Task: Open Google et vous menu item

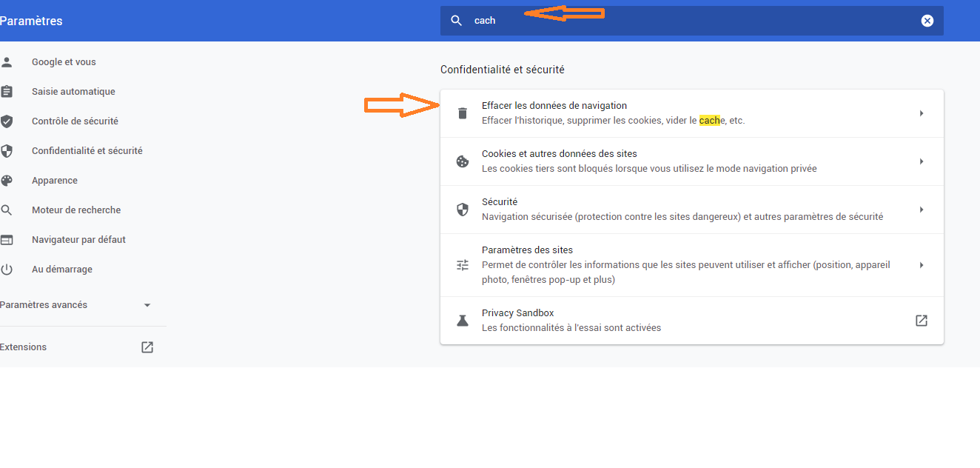Action: pos(64,62)
